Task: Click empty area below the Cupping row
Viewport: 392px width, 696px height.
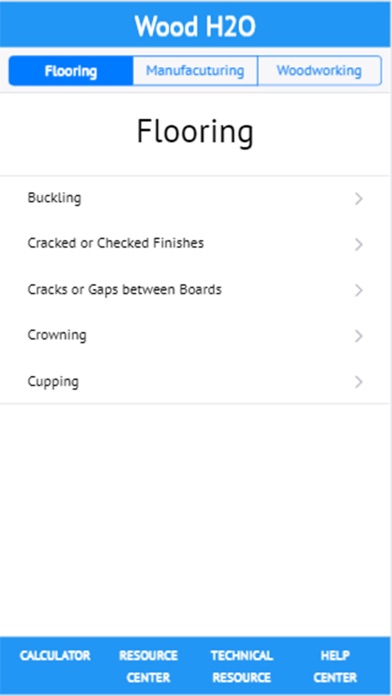Action: coord(195,519)
